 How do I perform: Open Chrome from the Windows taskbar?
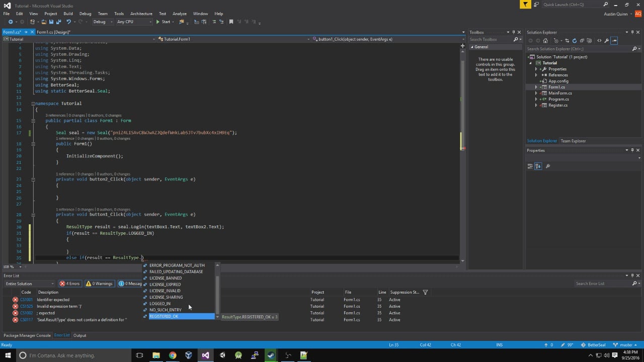(173, 355)
